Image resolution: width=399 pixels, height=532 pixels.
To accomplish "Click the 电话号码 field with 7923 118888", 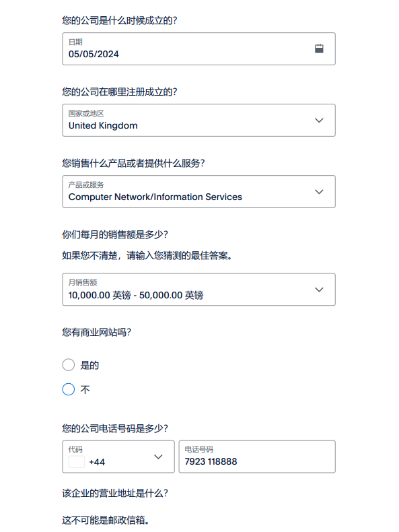I will click(257, 457).
